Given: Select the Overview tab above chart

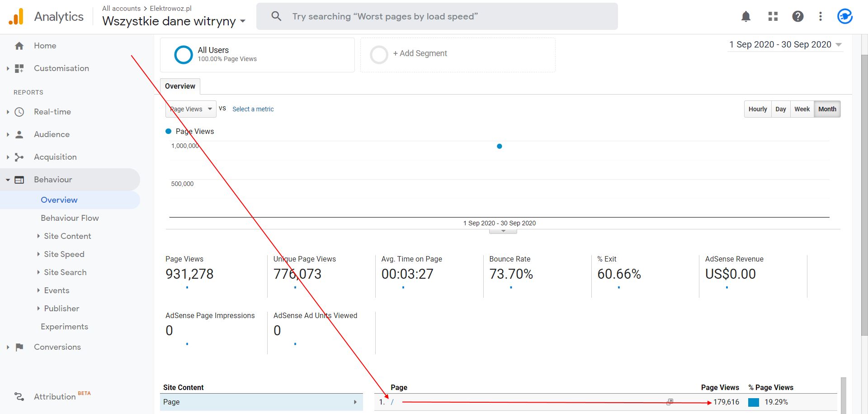Looking at the screenshot, I should (180, 86).
